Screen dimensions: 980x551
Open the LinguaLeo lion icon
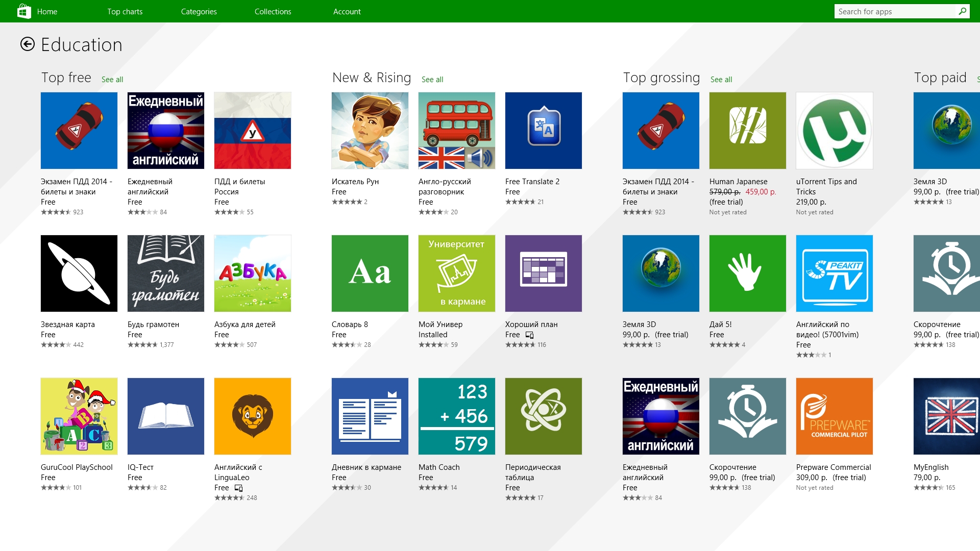pyautogui.click(x=253, y=416)
